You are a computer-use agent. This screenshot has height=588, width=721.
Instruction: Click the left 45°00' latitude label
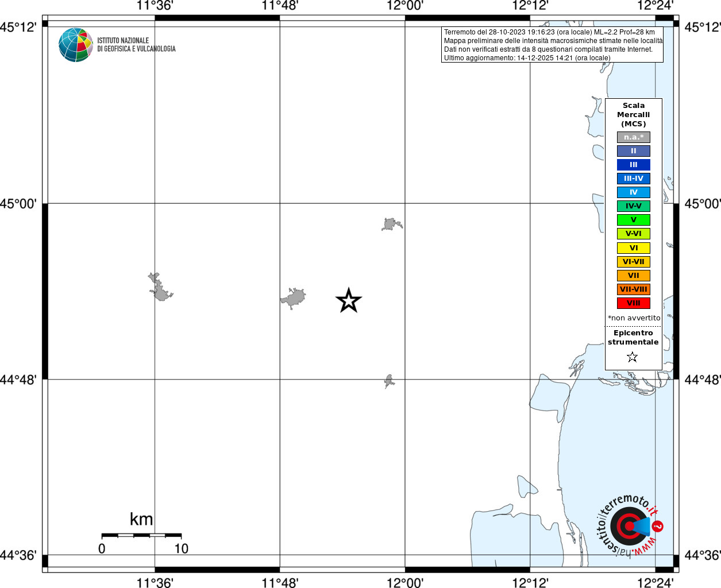[x=18, y=203]
